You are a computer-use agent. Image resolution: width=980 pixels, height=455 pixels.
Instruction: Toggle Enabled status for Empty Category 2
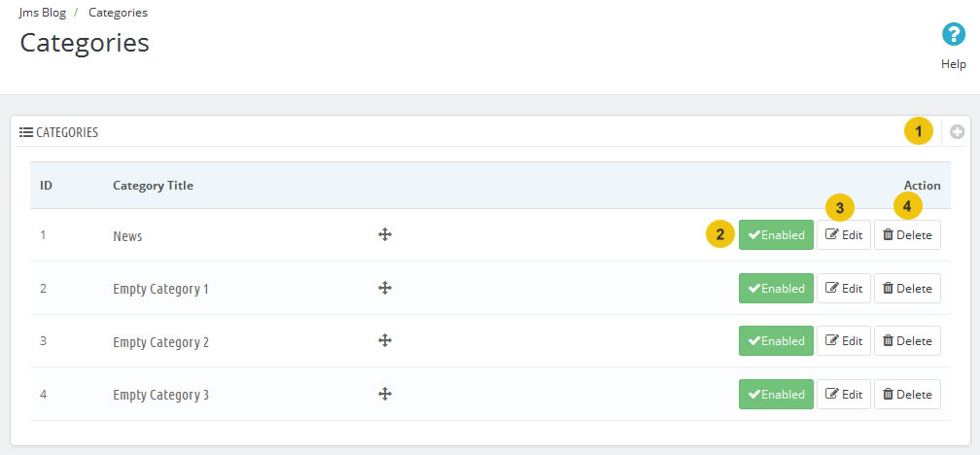coord(776,341)
